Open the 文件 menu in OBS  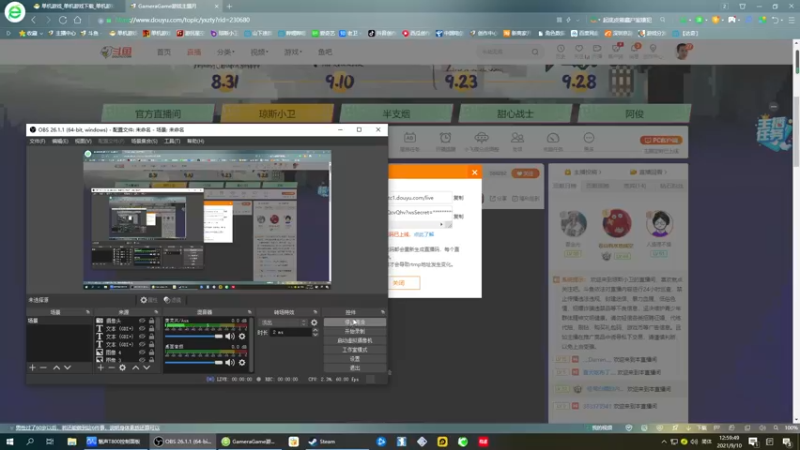[x=37, y=141]
